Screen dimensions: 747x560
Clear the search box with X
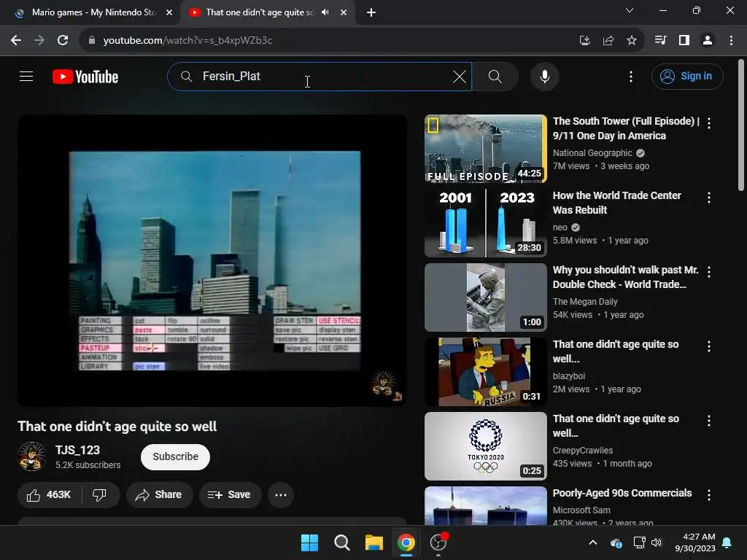click(460, 76)
